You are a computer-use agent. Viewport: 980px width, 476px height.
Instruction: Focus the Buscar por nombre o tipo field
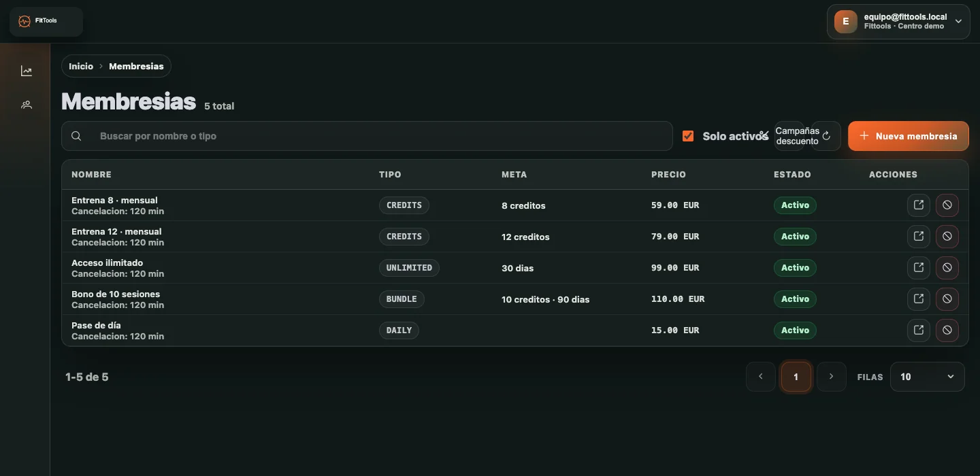(367, 136)
